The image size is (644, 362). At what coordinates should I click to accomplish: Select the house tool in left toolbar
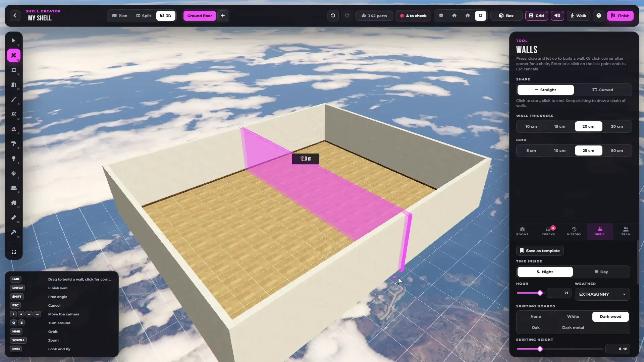pos(14,203)
